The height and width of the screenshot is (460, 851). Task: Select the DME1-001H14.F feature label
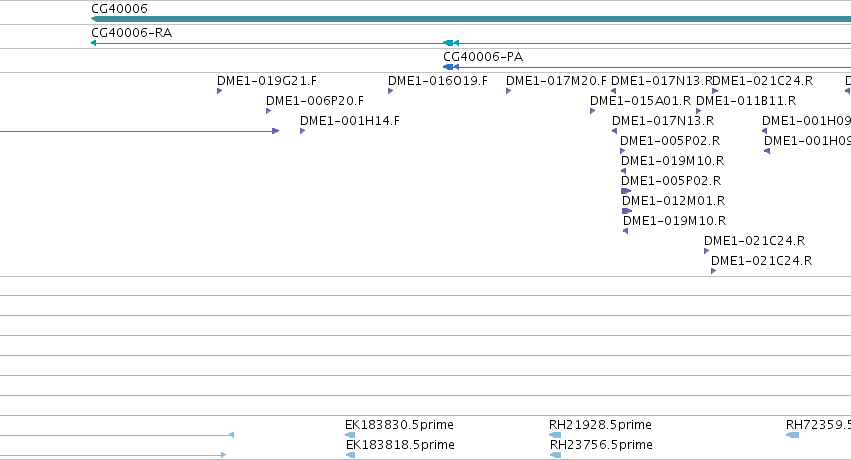tap(350, 121)
